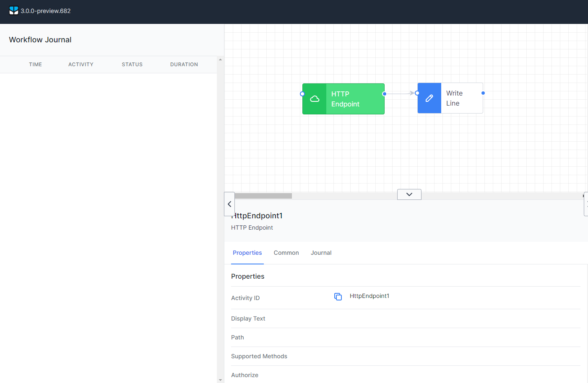Viewport: 588px width, 383px height.
Task: Open the HTTP Endpoint type link
Action: click(252, 228)
